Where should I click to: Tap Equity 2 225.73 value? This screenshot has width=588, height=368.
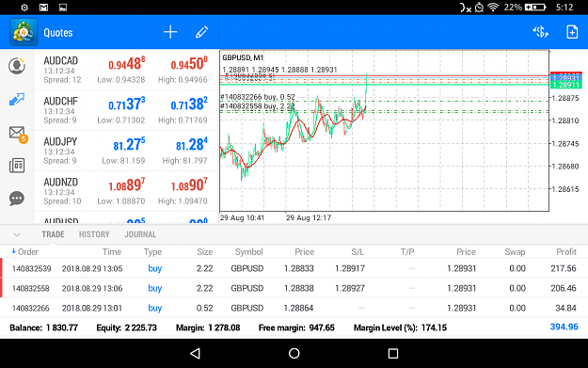140,328
